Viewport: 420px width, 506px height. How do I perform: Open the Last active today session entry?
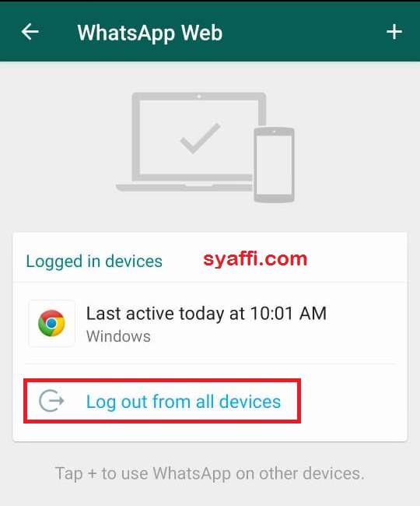(x=209, y=323)
